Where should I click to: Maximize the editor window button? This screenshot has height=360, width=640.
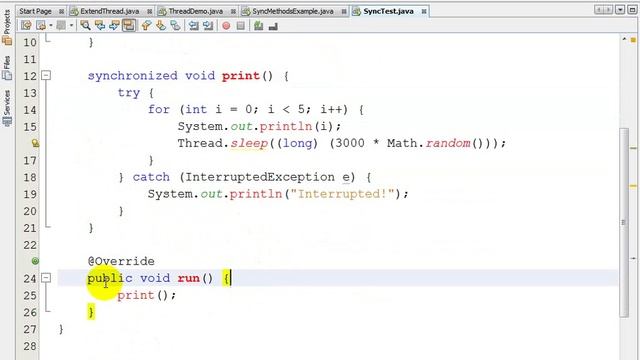coord(632,10)
